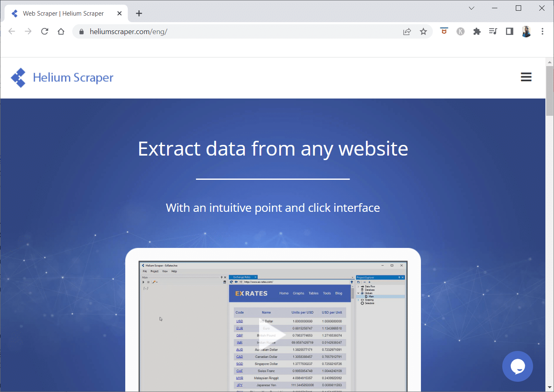Close the Web Scraper tab
This screenshot has width=554, height=392.
click(120, 14)
